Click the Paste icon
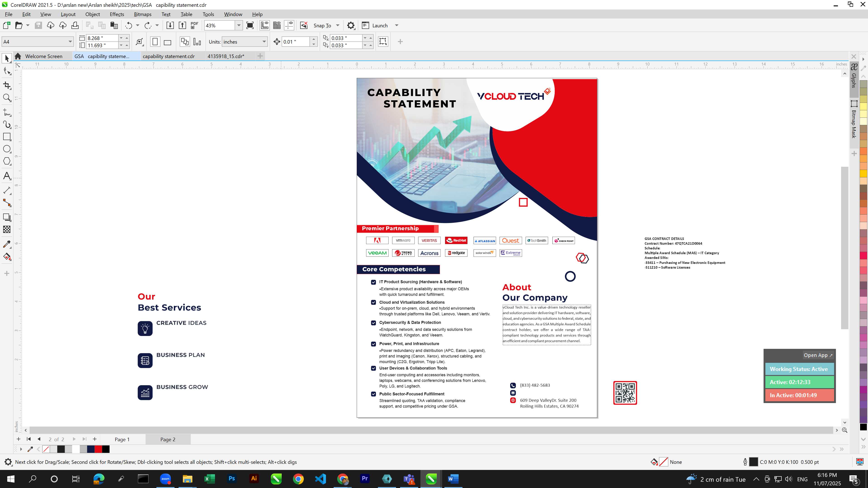The width and height of the screenshot is (868, 488). 114,25
